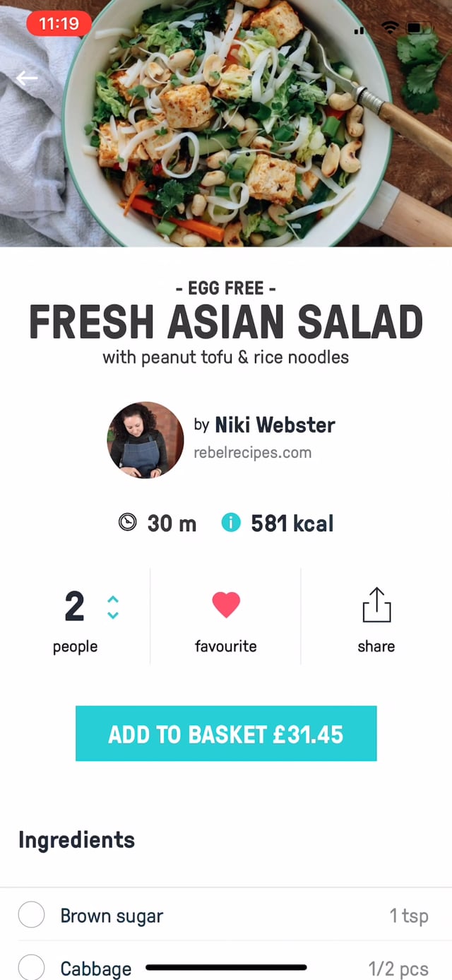The height and width of the screenshot is (980, 452).
Task: Tap the Fresh Asian Salad title
Action: pos(226,322)
